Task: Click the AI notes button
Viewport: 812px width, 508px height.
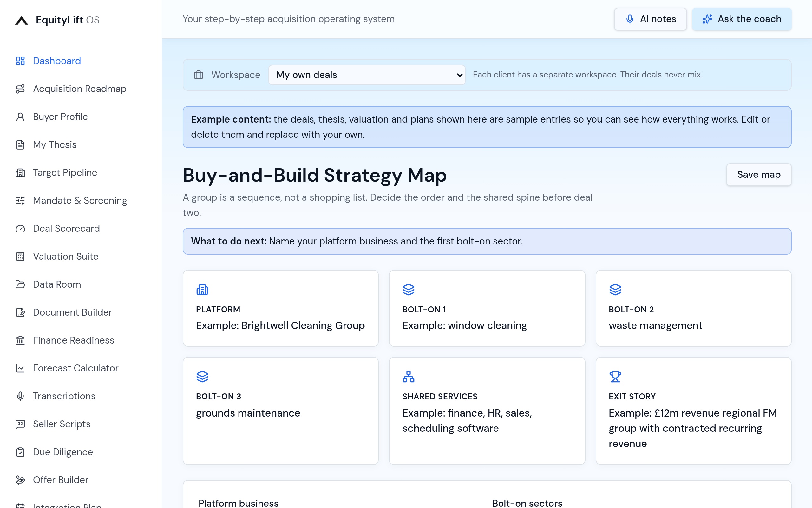Action: pos(650,19)
